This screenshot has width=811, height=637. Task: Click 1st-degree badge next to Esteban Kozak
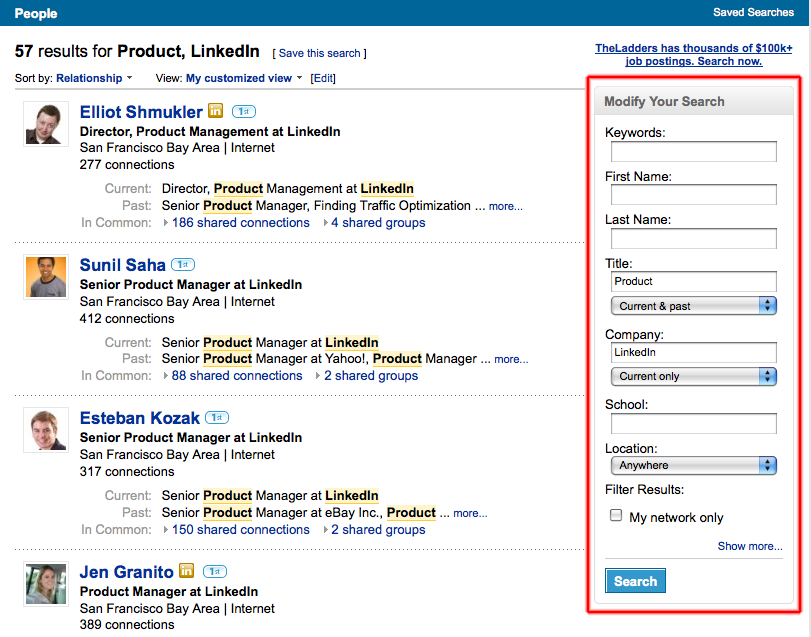tap(217, 417)
